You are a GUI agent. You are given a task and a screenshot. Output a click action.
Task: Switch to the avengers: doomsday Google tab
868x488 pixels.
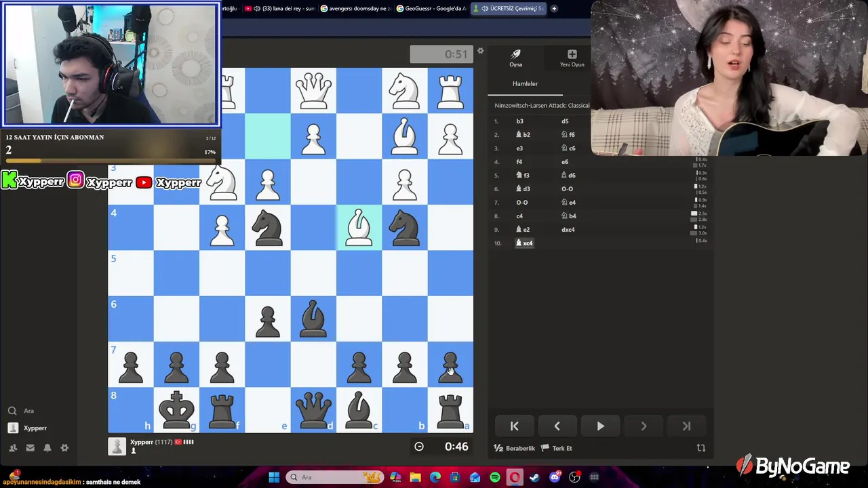pos(356,8)
